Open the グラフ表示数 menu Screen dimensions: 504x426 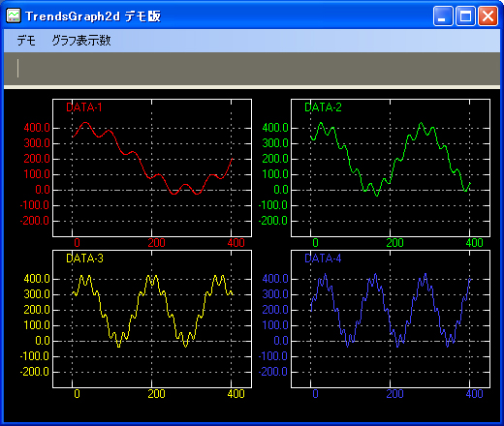click(x=81, y=41)
